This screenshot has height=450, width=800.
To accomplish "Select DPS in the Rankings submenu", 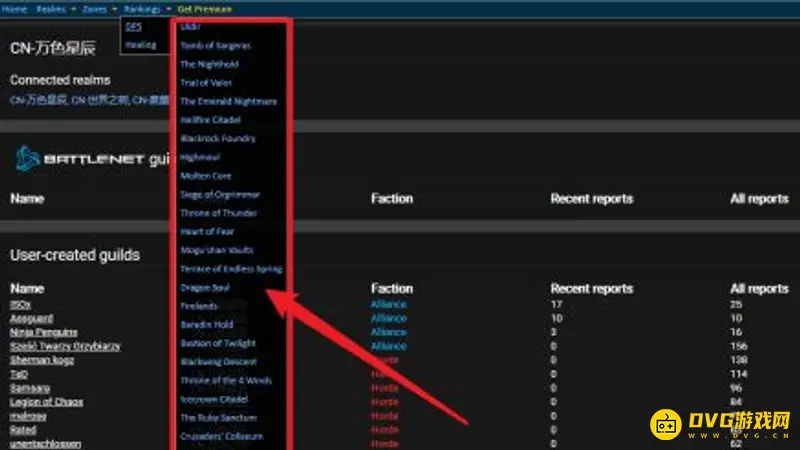I will click(133, 26).
